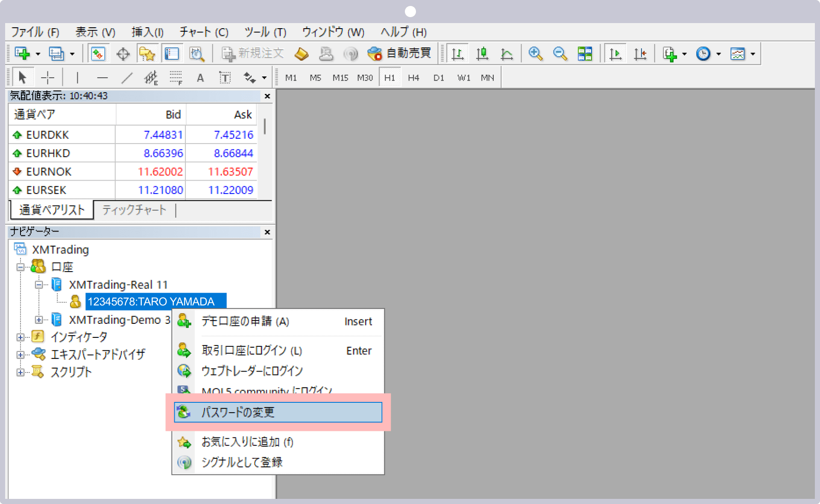Screen dimensions: 820x504
Task: Select the bar chart display icon
Action: coord(457,54)
